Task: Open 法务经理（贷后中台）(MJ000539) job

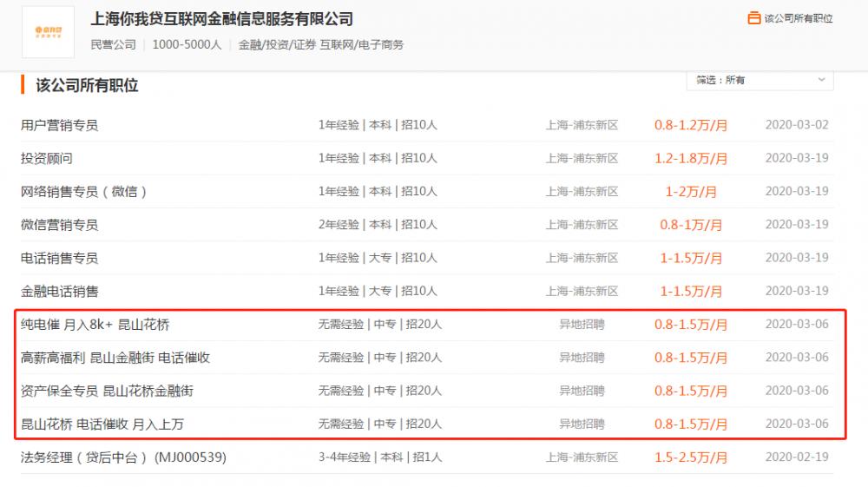Action: [123, 457]
